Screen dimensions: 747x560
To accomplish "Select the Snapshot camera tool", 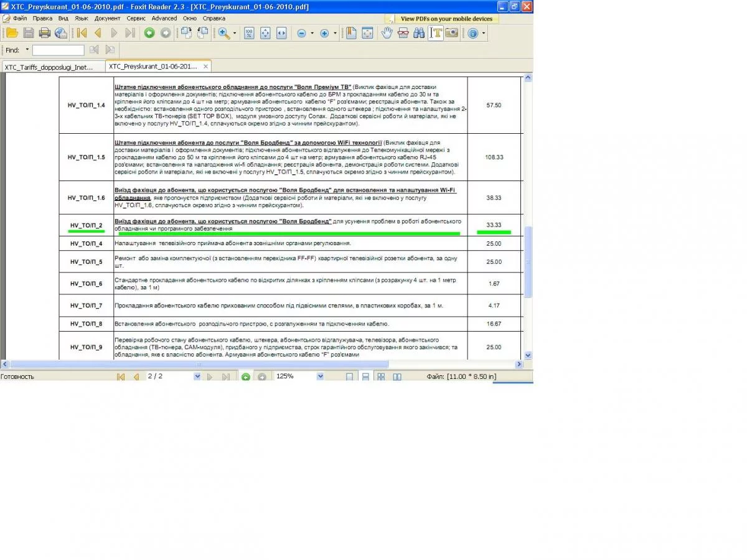I will coord(452,33).
